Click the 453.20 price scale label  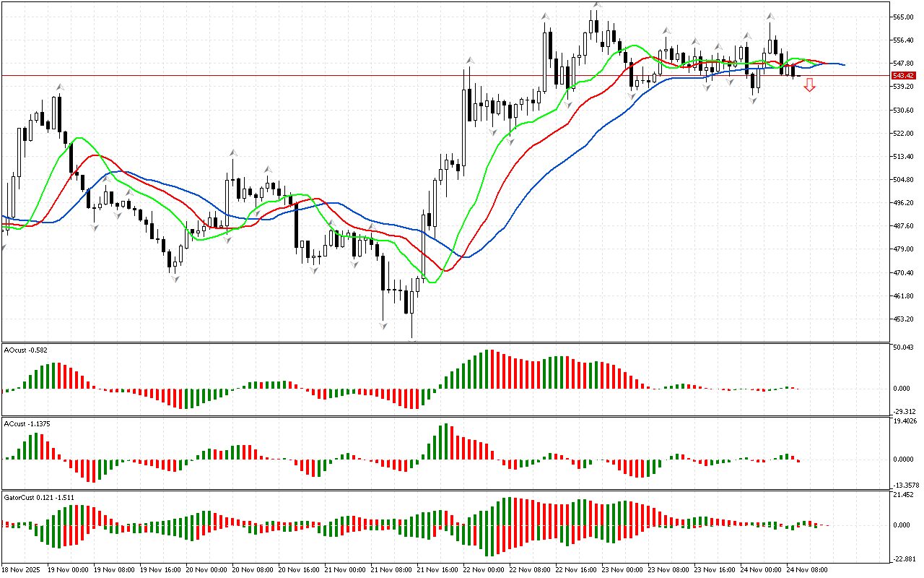pyautogui.click(x=904, y=319)
